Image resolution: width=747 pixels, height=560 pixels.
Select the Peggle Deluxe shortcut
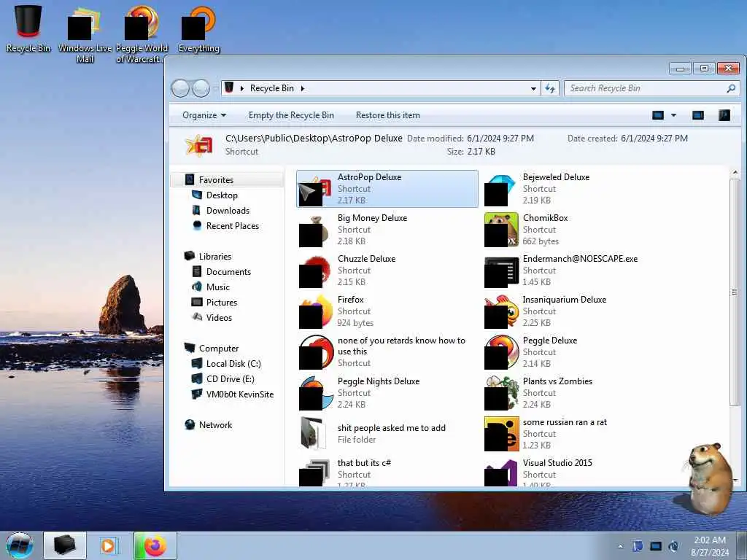[x=572, y=352]
